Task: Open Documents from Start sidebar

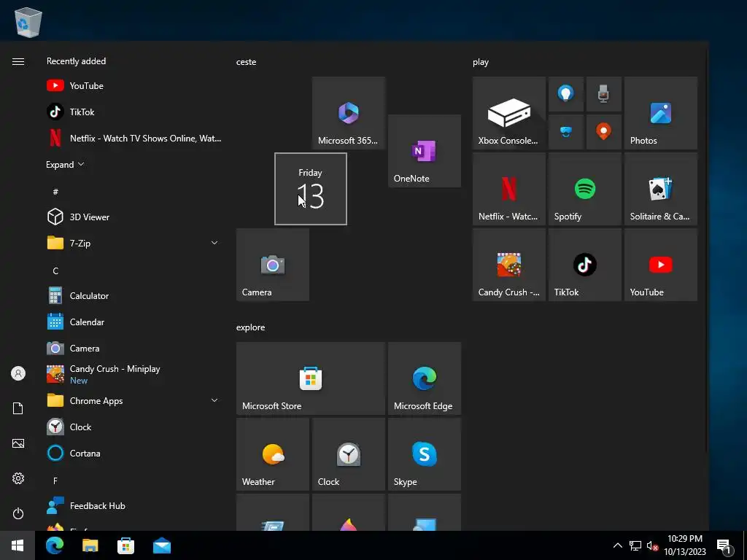Action: pos(18,408)
